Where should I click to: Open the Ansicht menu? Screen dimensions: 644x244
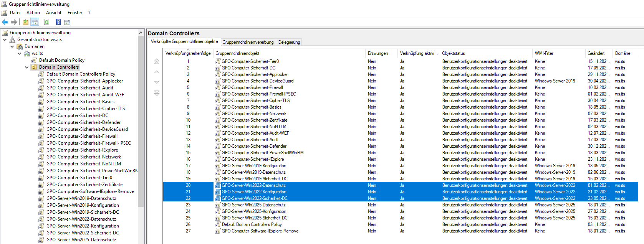coord(54,13)
